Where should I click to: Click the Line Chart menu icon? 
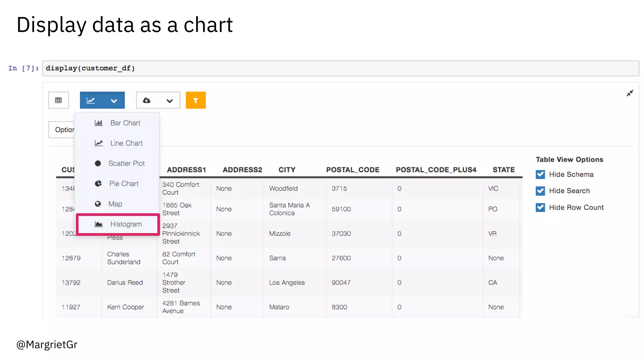coord(99,143)
